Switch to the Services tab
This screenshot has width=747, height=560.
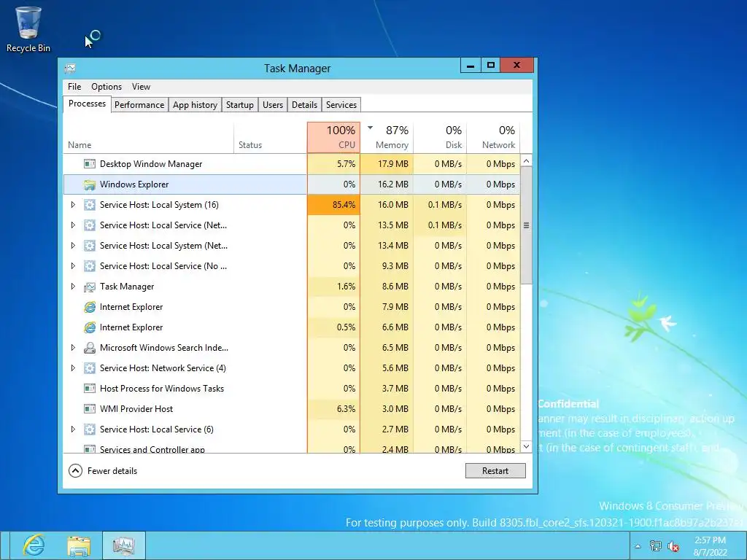tap(341, 105)
